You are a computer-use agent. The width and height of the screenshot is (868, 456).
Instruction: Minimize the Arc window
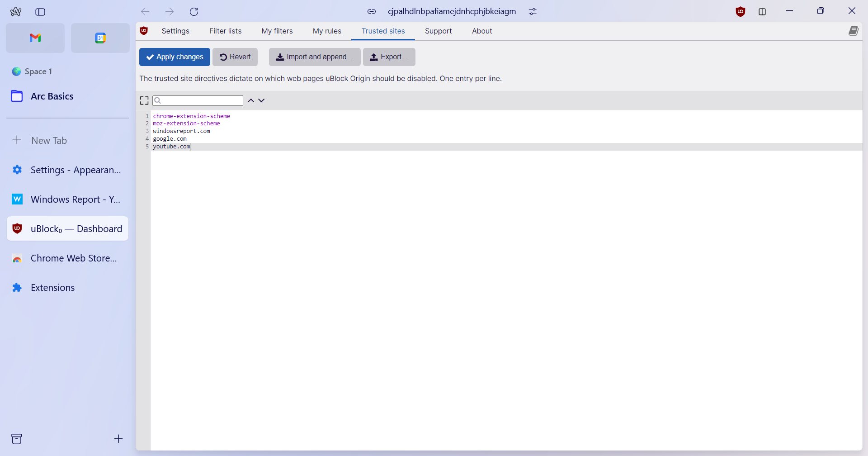coord(790,11)
